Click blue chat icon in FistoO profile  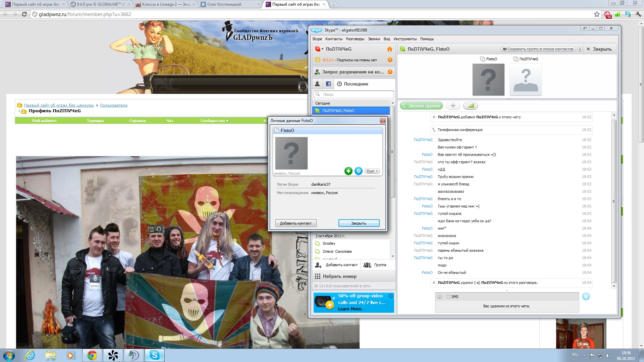tap(359, 171)
